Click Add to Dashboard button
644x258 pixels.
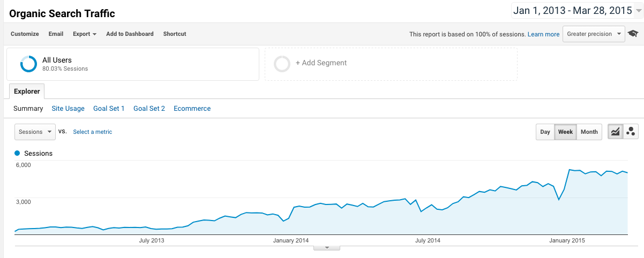point(130,34)
